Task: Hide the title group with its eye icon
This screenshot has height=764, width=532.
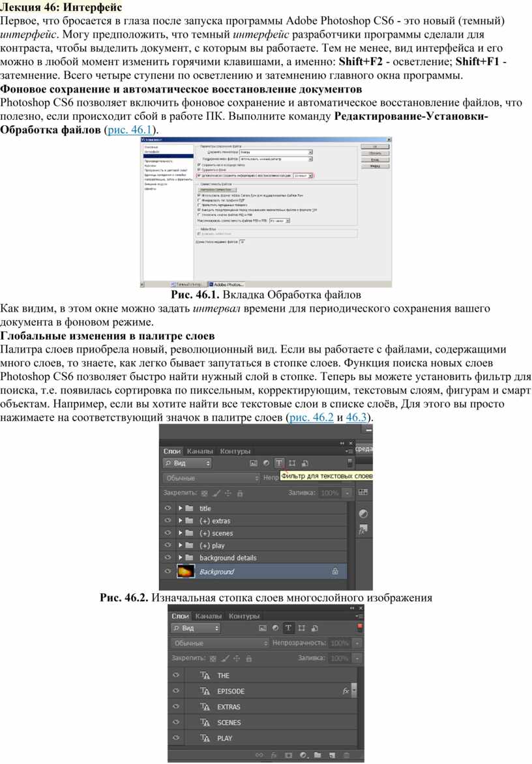Action: pos(168,508)
